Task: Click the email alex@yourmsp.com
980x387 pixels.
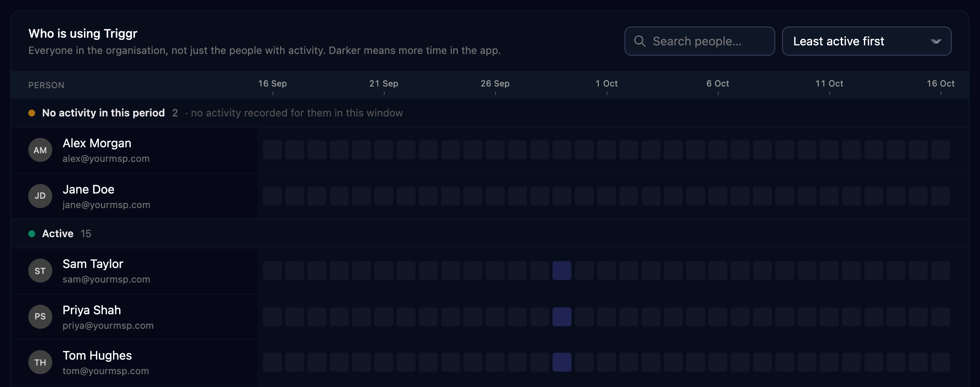Action: pyautogui.click(x=106, y=159)
